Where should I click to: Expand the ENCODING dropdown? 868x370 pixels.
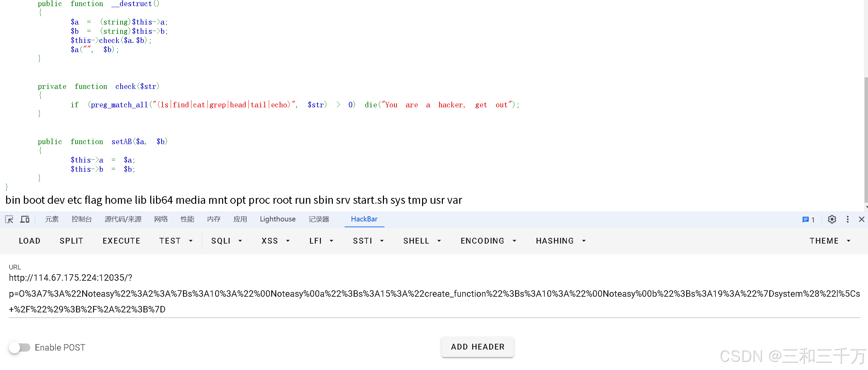pyautogui.click(x=488, y=241)
